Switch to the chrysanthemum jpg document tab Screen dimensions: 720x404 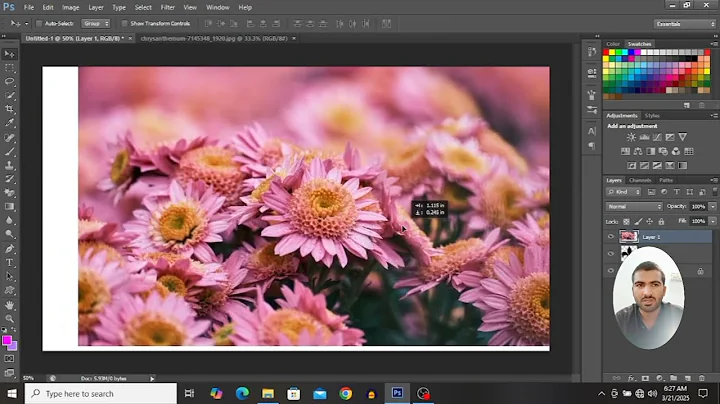tap(214, 39)
